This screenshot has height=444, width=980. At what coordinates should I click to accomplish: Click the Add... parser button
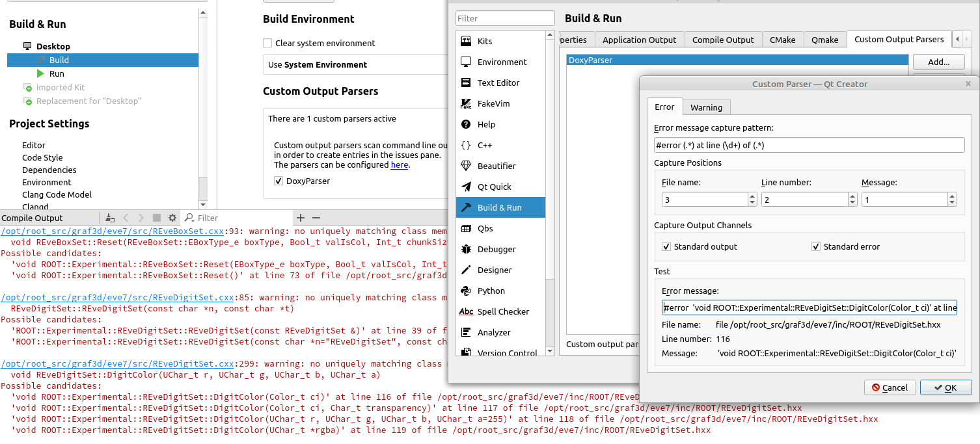938,62
